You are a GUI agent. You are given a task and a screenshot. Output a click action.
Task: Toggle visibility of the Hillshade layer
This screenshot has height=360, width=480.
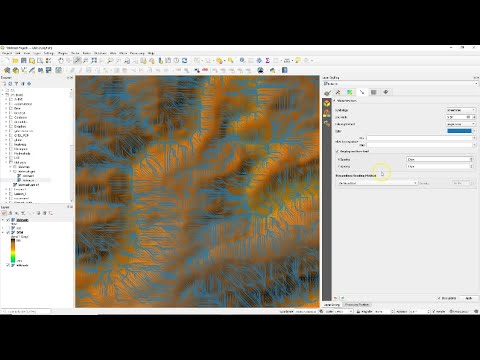pos(8,265)
